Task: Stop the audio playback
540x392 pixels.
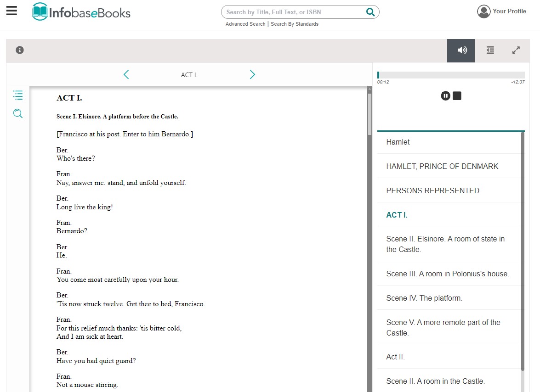Action: coord(457,95)
